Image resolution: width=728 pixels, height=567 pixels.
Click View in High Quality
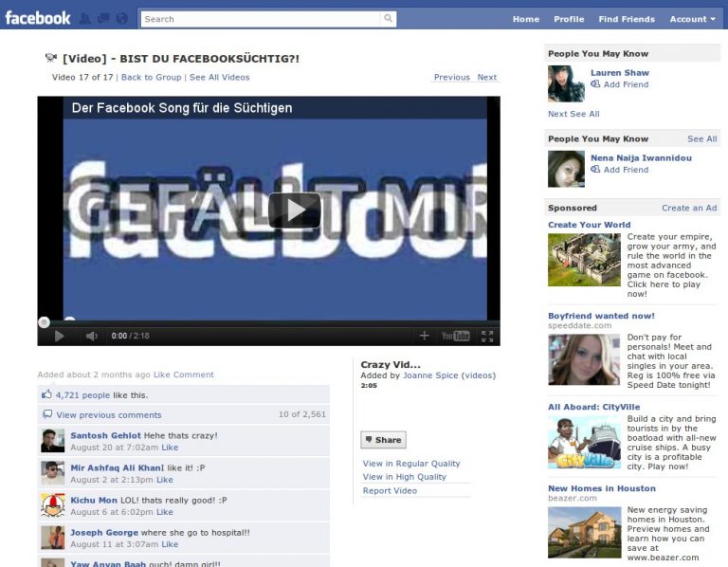(x=405, y=476)
